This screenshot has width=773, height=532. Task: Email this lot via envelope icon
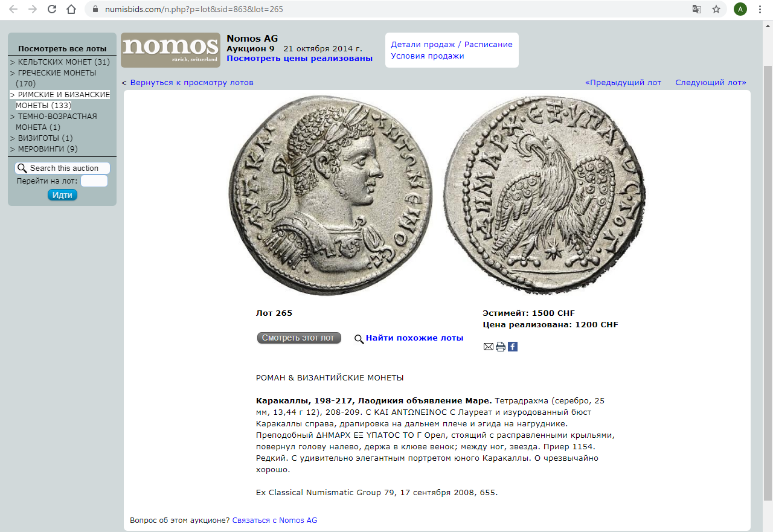point(489,347)
